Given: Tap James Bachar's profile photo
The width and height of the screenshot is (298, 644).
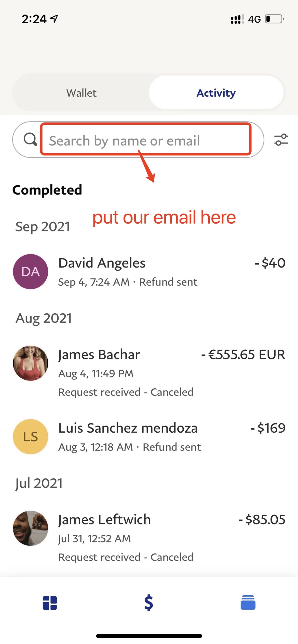Looking at the screenshot, I should pyautogui.click(x=31, y=363).
